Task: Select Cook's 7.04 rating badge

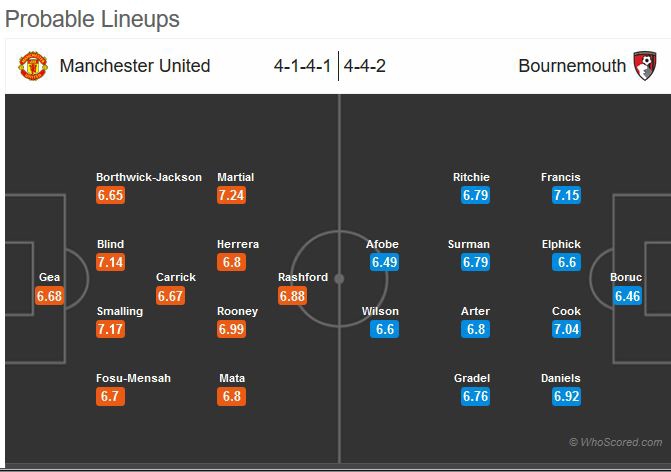Action: pos(566,329)
